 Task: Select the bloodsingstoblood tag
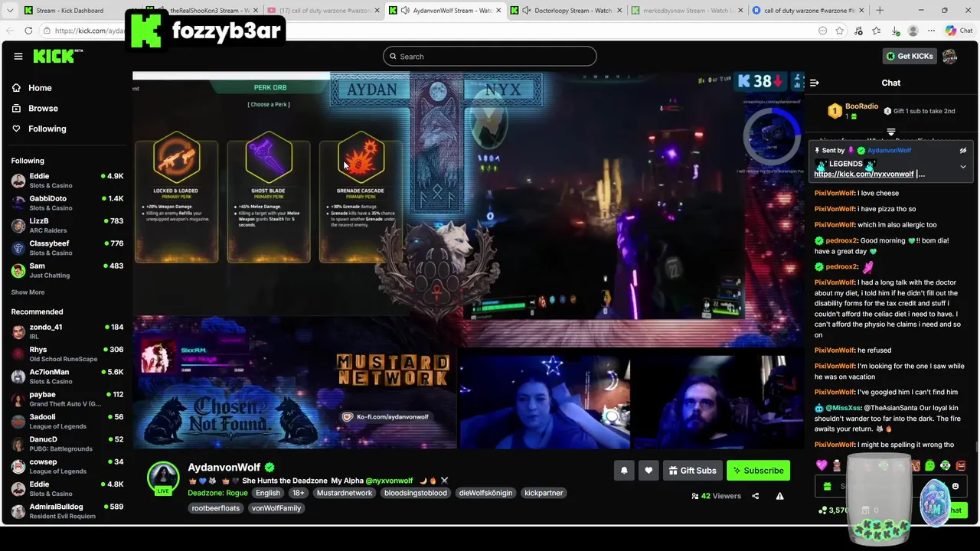[416, 493]
